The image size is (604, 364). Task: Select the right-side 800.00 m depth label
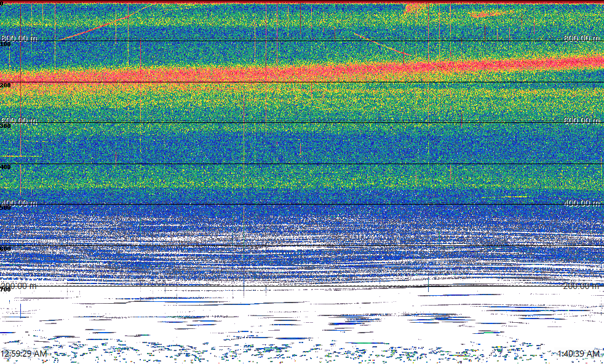pyautogui.click(x=582, y=38)
